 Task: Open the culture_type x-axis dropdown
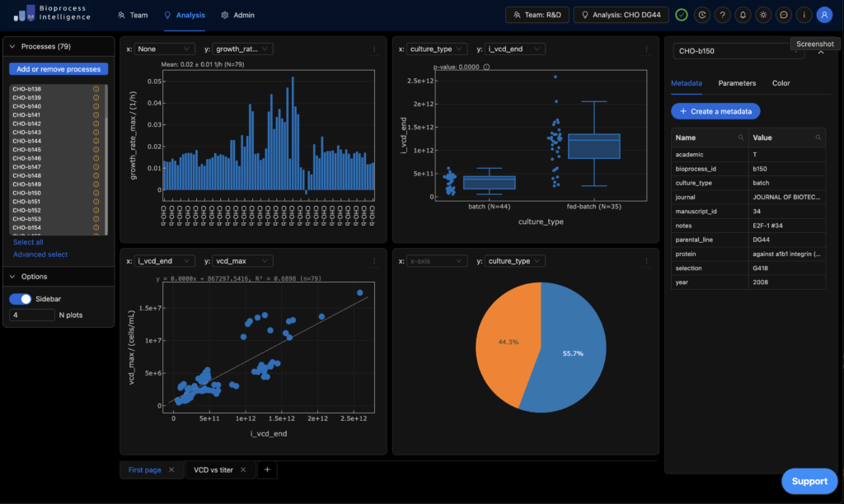[438, 49]
